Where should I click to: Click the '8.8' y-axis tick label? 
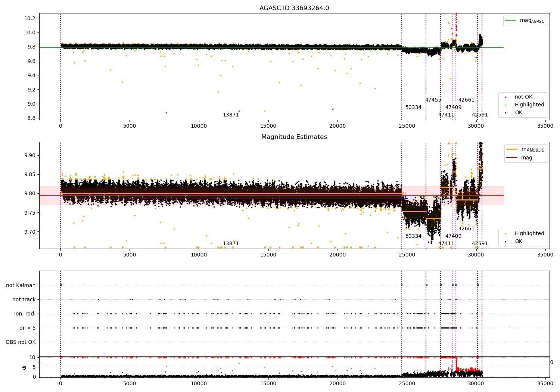[x=31, y=118]
